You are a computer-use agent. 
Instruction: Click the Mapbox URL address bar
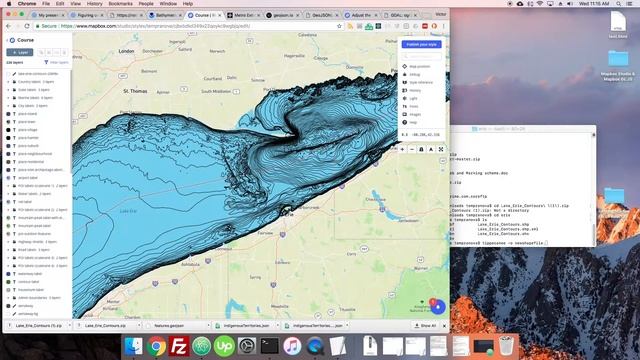pos(188,26)
